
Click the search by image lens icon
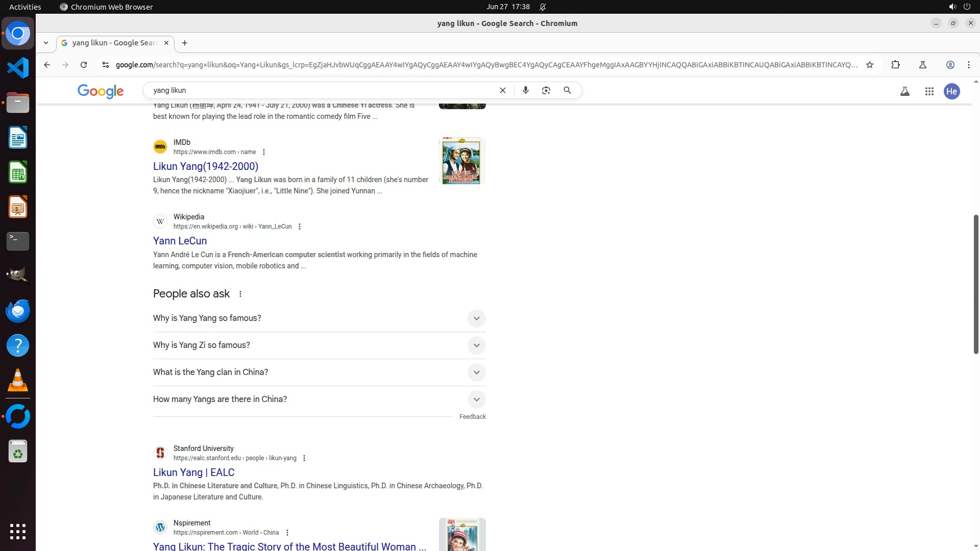546,90
